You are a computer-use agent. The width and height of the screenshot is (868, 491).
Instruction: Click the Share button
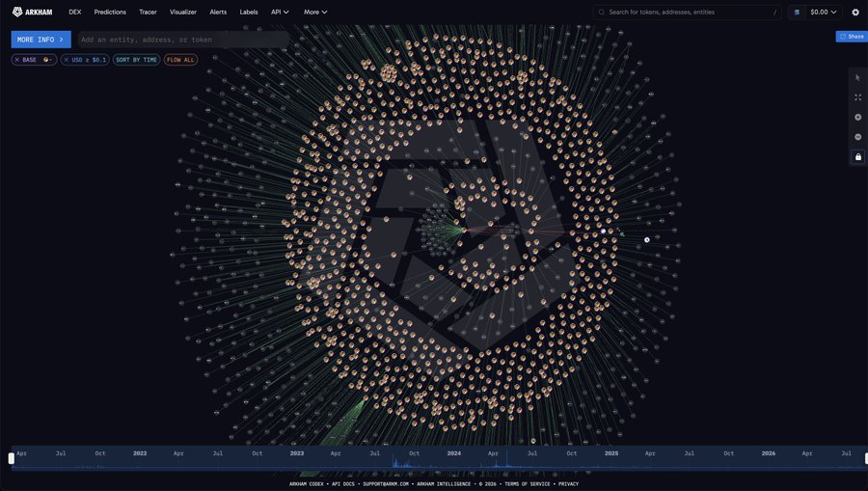point(852,37)
